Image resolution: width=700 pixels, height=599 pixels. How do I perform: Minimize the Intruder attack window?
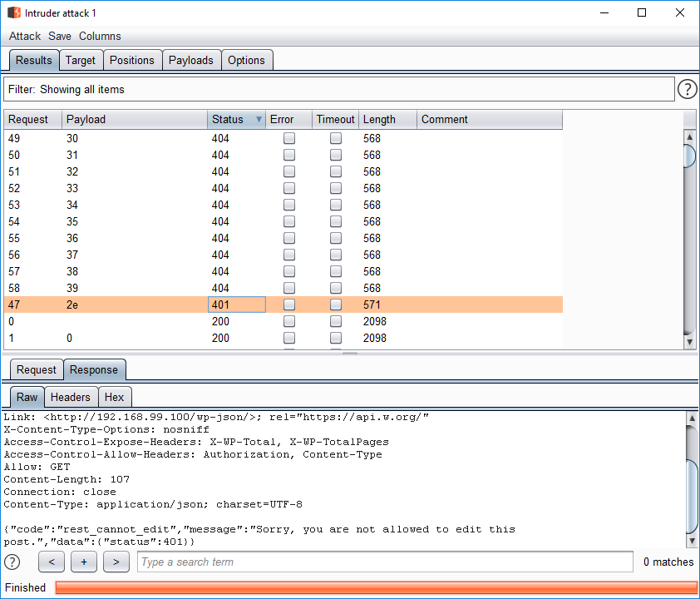[x=604, y=12]
